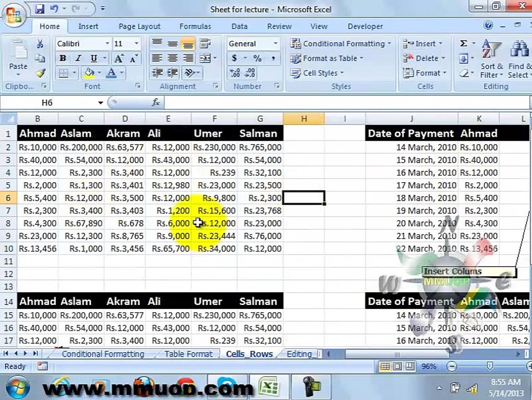532x400 pixels.
Task: Apply the yellow Fill Color swatch
Action: pyautogui.click(x=89, y=73)
